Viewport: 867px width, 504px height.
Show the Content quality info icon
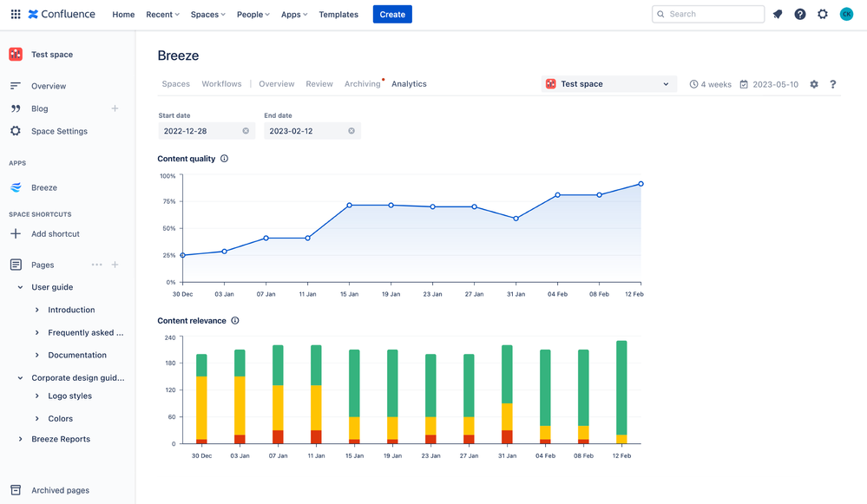pyautogui.click(x=225, y=159)
